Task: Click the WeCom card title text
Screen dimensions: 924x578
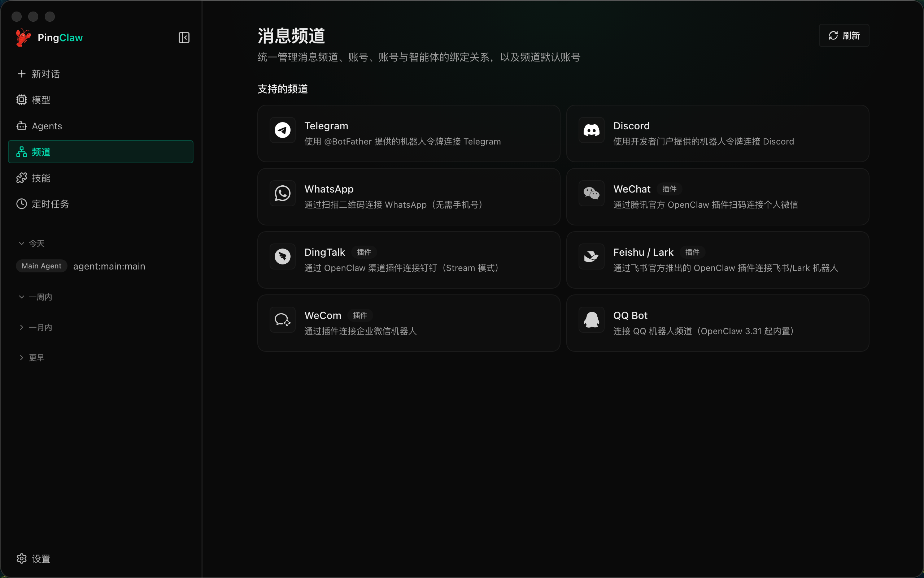Action: point(323,315)
